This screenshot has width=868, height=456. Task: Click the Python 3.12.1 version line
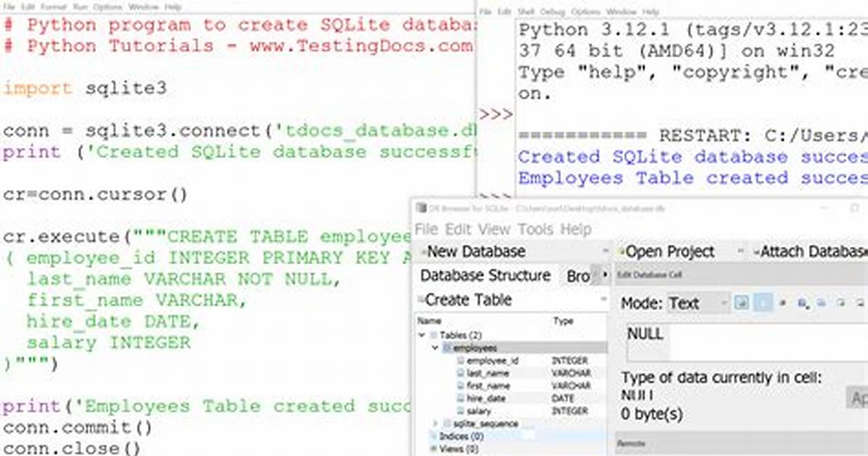[x=692, y=29]
